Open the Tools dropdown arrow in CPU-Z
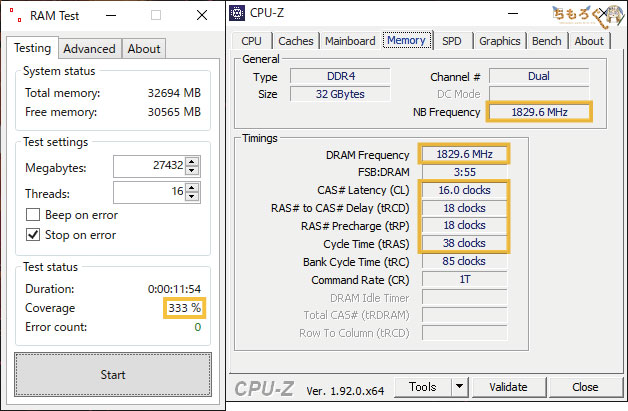This screenshot has height=411, width=628. point(459,387)
